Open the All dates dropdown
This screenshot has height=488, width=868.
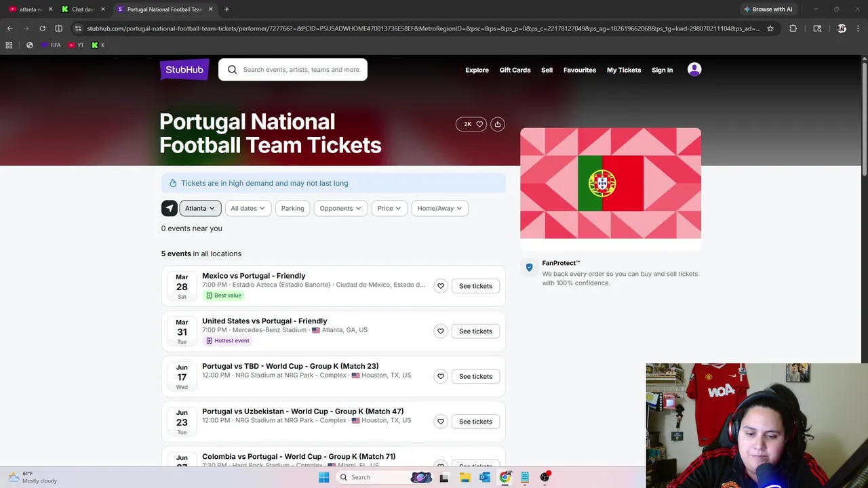248,208
